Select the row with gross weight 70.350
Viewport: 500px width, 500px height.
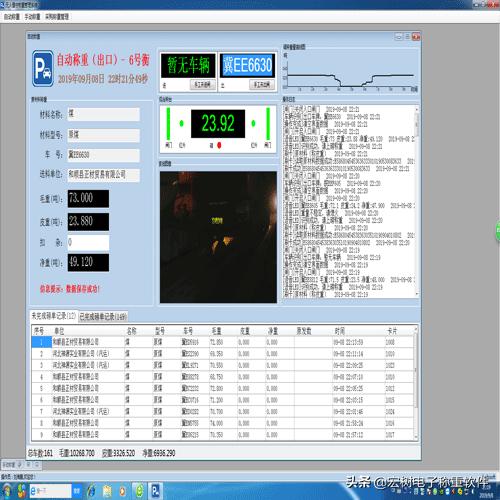223,434
